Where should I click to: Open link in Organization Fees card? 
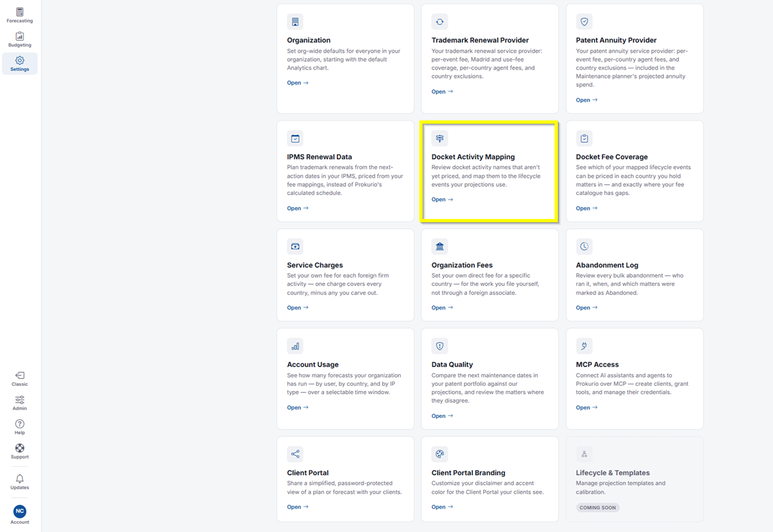[442, 308]
